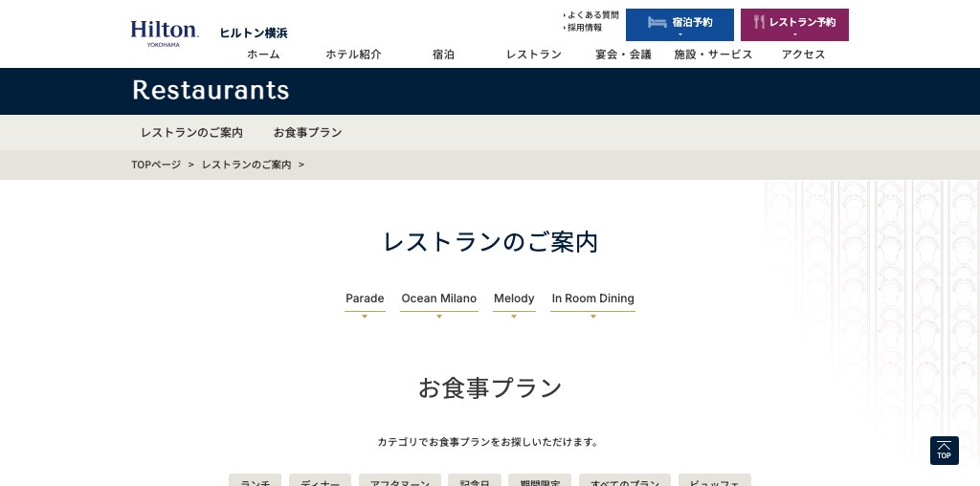980x486 pixels.
Task: Click TOPページ in the breadcrumb
Action: click(156, 165)
